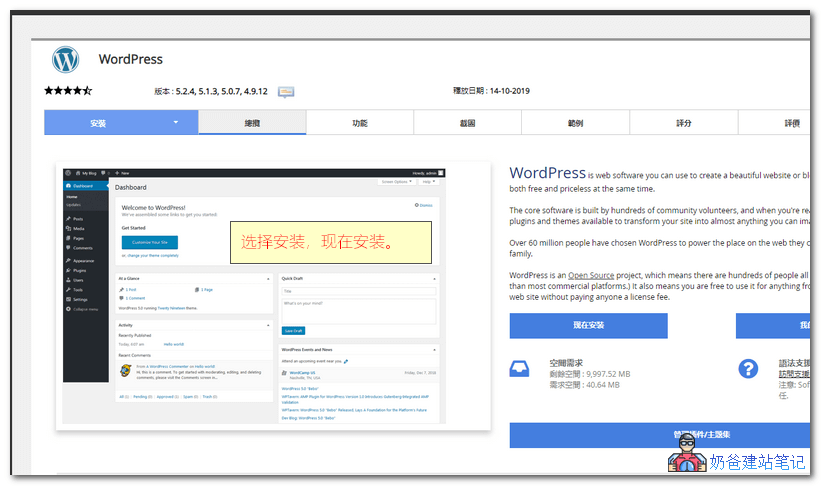Click the 剩餘空間 : 9,997.52 MB text
821x486 pixels.
tap(590, 374)
